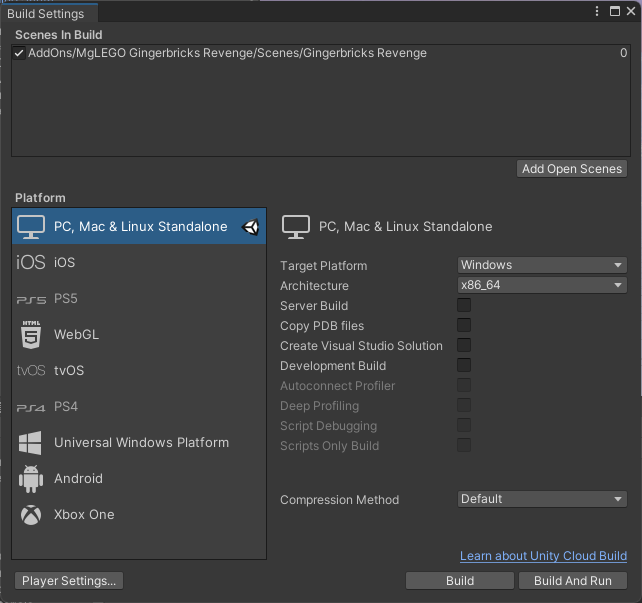Select the Windows logo icon for UWP

pyautogui.click(x=30, y=443)
